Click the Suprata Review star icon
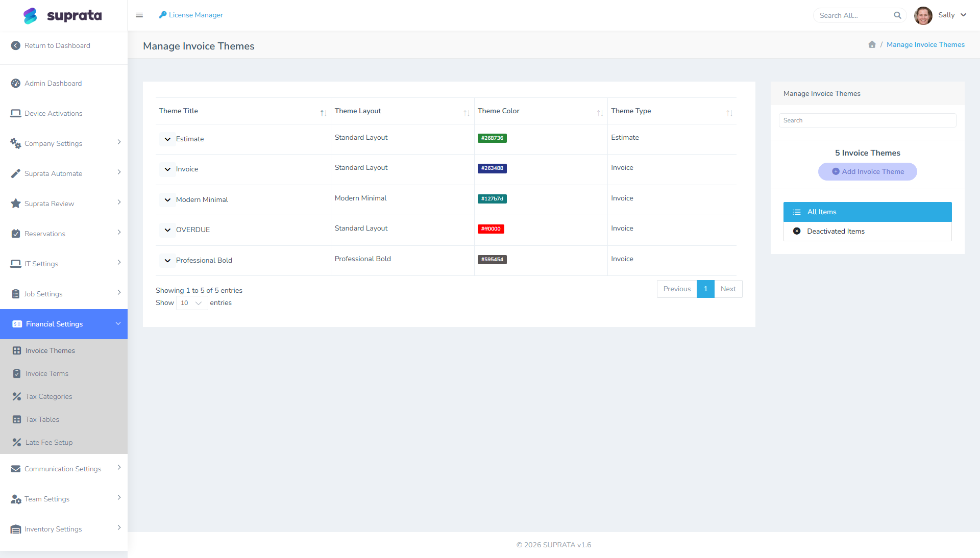The image size is (980, 558). click(x=16, y=204)
